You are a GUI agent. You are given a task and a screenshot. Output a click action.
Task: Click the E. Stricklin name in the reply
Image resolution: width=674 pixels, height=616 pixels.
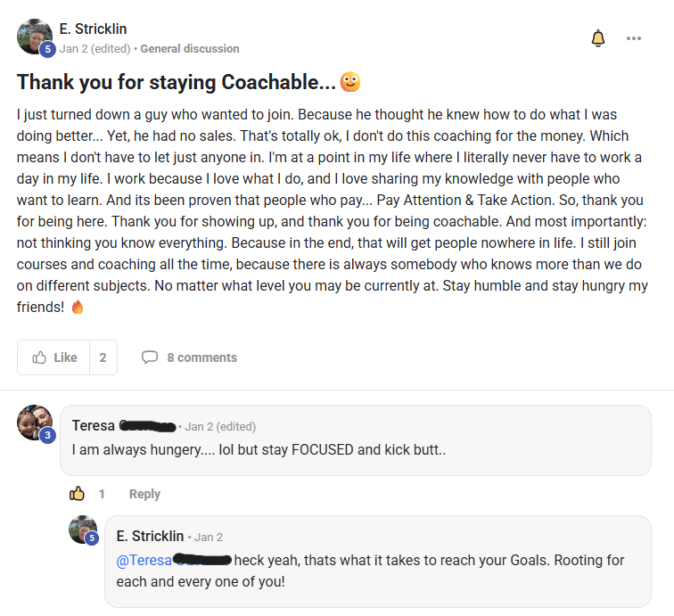(150, 536)
